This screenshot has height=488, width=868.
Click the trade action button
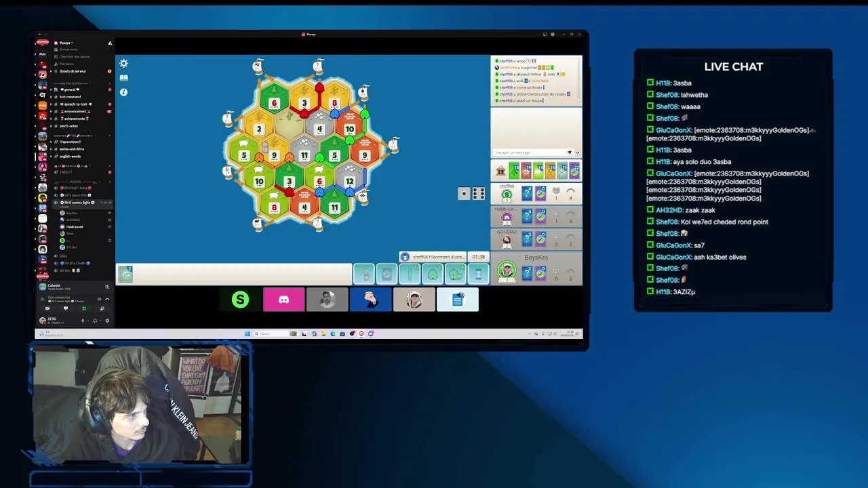(x=364, y=274)
